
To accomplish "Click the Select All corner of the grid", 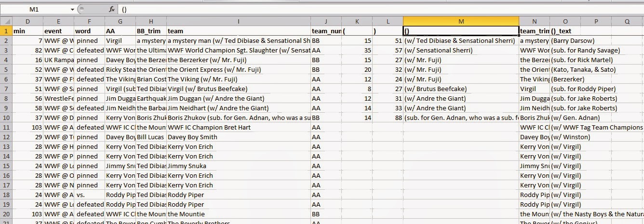I will click(x=6, y=22).
